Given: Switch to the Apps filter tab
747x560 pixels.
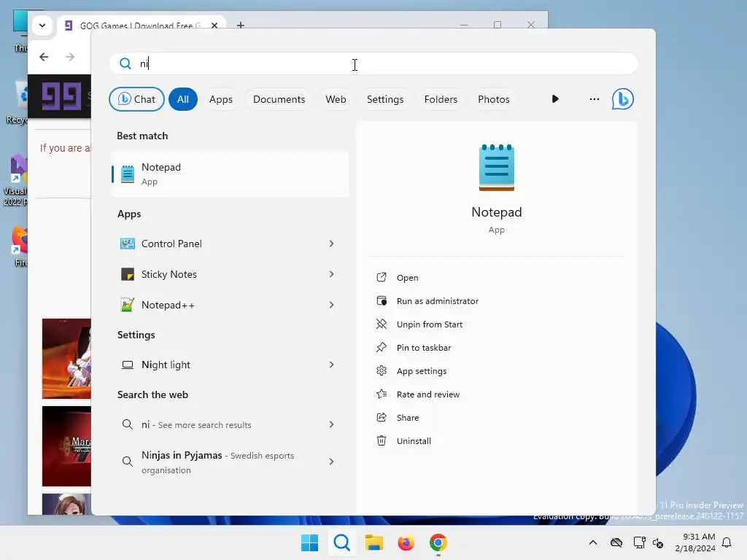Looking at the screenshot, I should point(220,99).
